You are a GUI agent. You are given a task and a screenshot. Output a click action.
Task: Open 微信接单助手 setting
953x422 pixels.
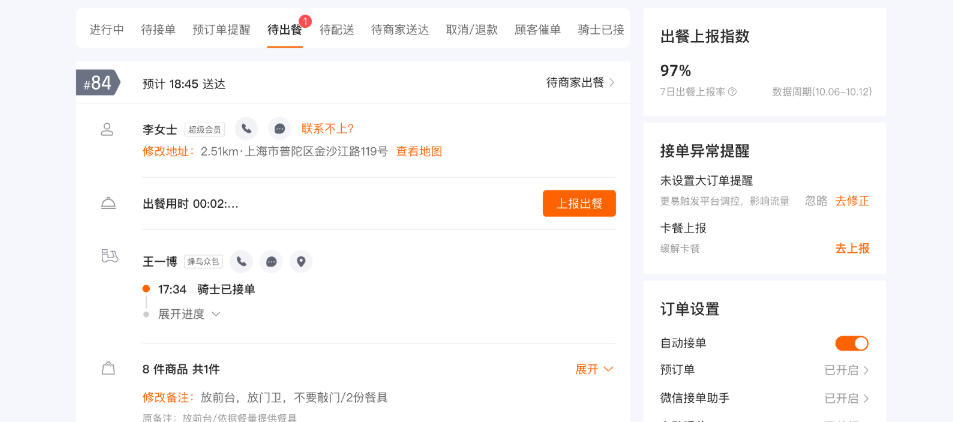click(846, 398)
